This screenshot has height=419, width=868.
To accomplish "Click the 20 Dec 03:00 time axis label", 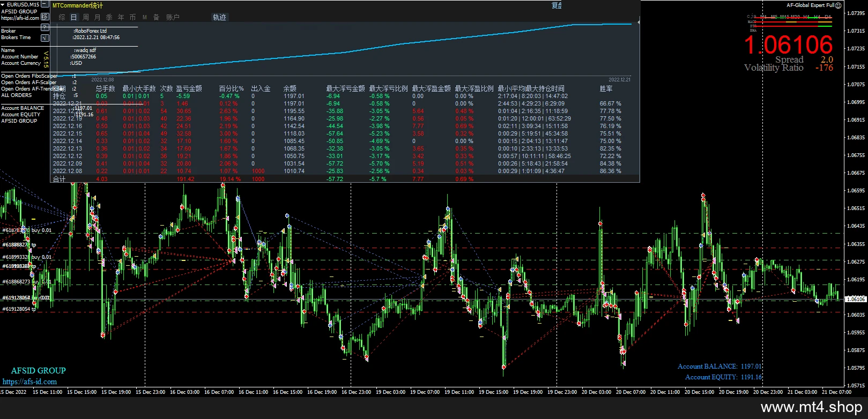I will tap(597, 392).
